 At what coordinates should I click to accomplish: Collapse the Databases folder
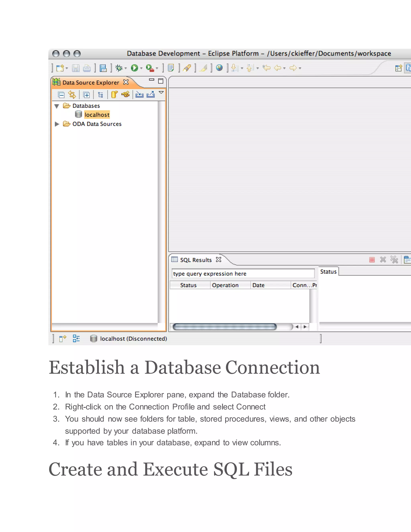coord(57,106)
